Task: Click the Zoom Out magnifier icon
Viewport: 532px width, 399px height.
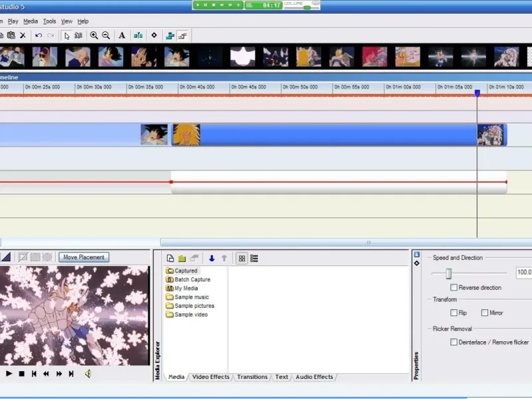Action: point(106,35)
